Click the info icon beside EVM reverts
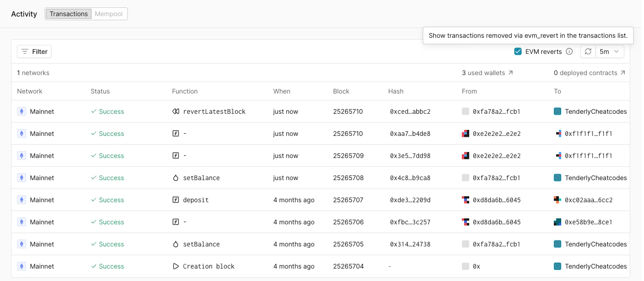The height and width of the screenshot is (281, 644). (x=569, y=52)
